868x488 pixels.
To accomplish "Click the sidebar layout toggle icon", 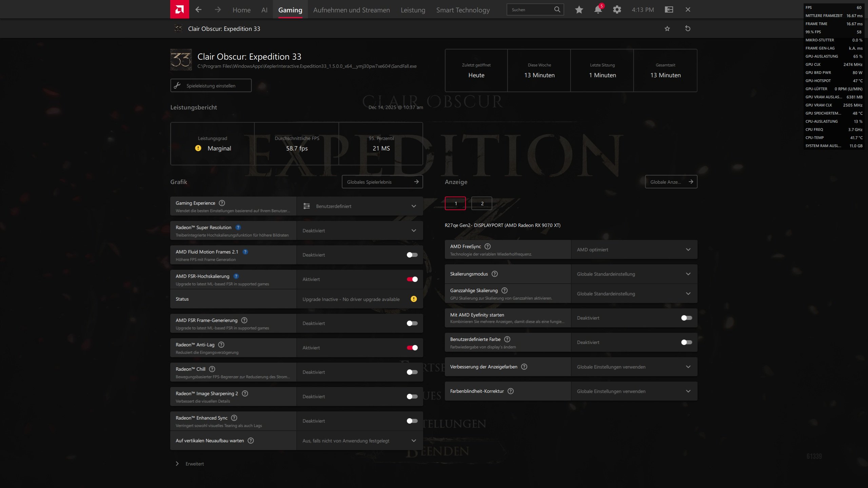I will tap(669, 10).
